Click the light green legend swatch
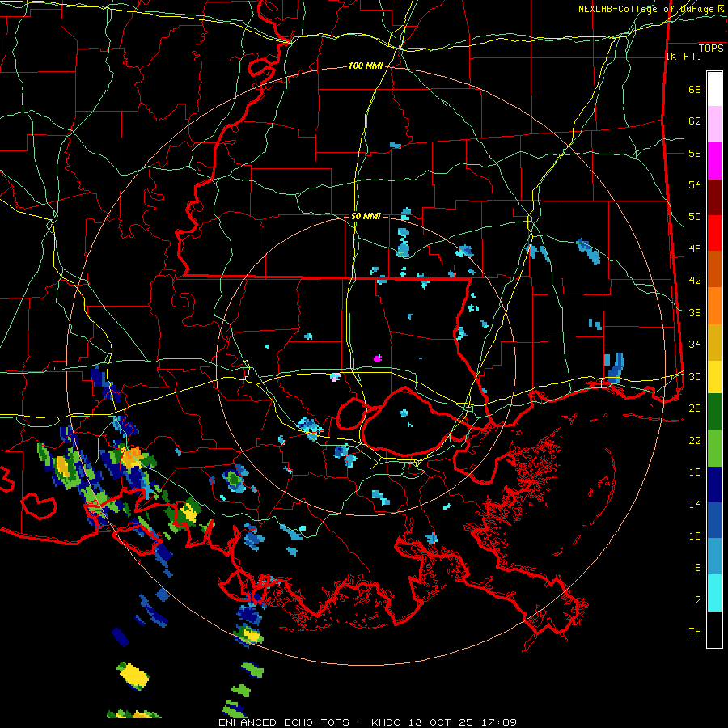 pos(714,448)
